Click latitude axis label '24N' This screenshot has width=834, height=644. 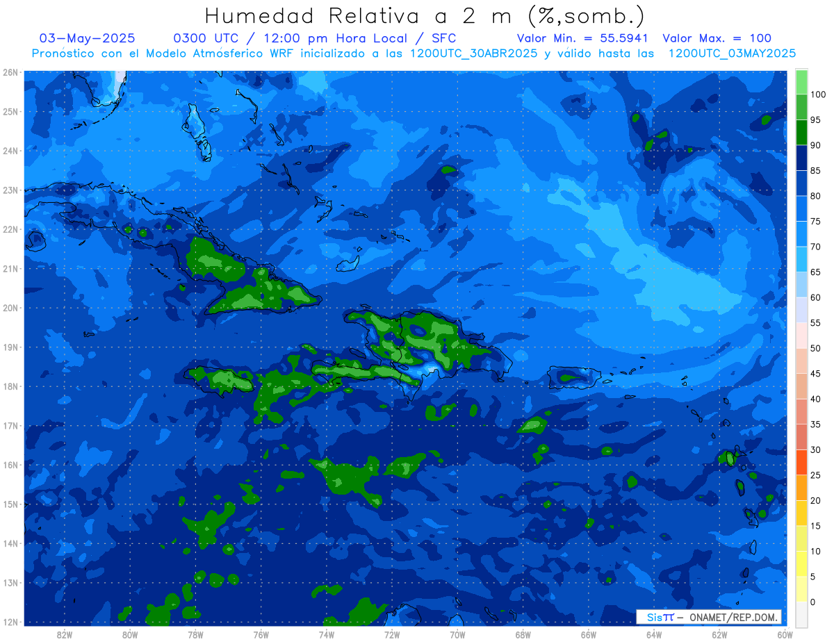click(x=10, y=151)
